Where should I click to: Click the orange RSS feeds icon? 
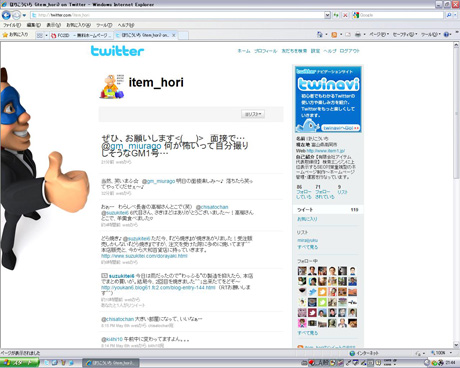[334, 34]
